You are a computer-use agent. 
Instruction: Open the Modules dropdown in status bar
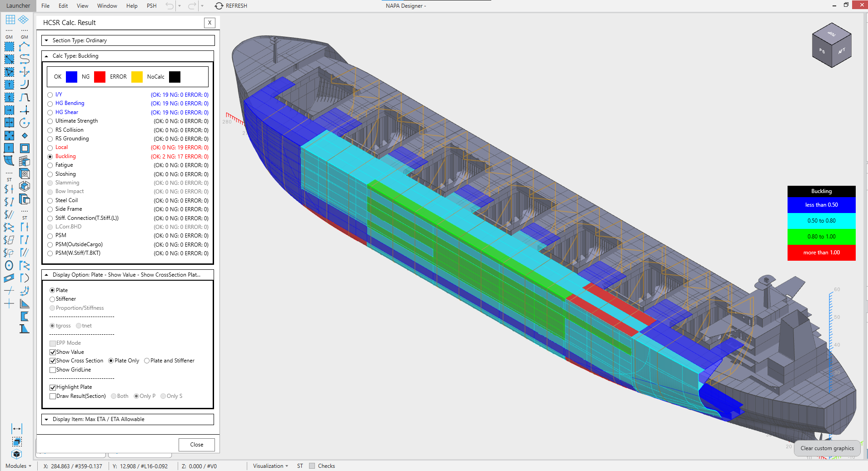[18, 466]
